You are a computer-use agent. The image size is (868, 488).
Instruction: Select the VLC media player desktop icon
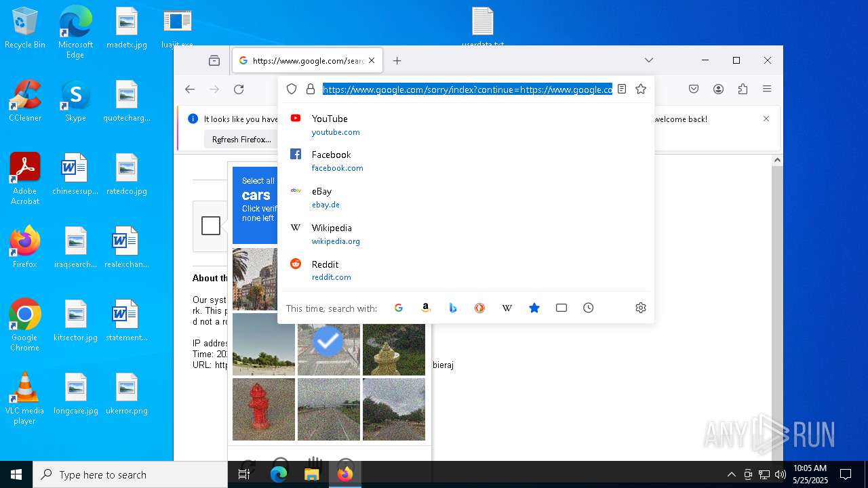25,398
